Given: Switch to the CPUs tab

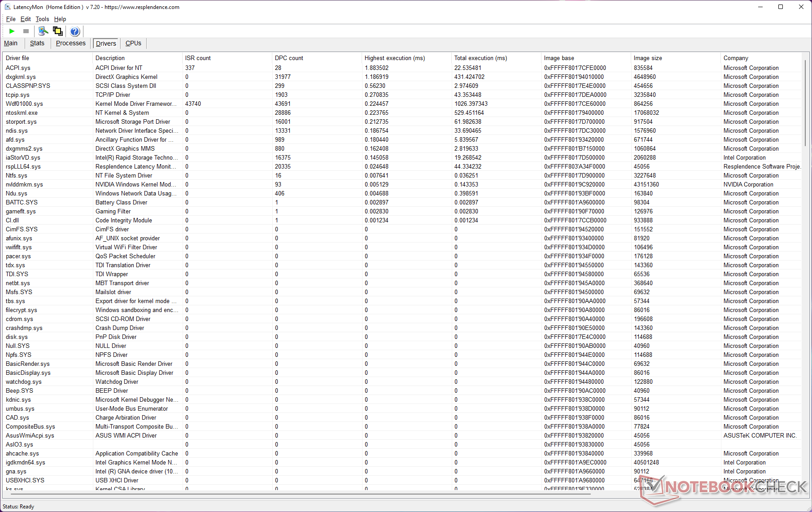Looking at the screenshot, I should tap(133, 43).
